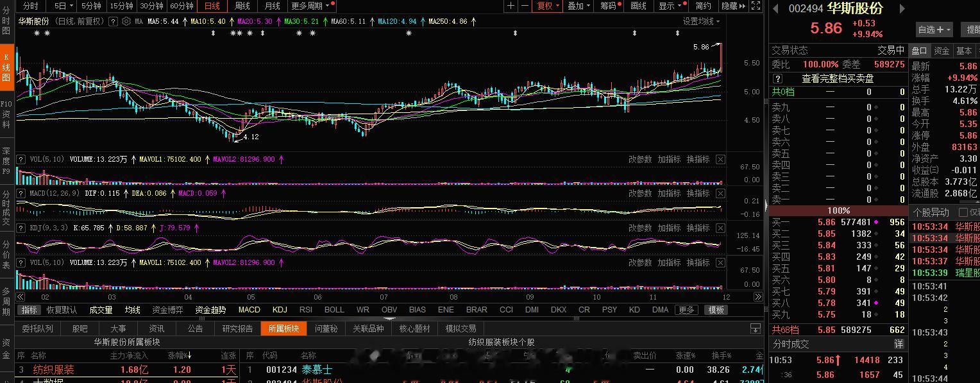This screenshot has height=383, width=980.
Task: Open 深度 F9 in left sidebar
Action: (x=6, y=160)
